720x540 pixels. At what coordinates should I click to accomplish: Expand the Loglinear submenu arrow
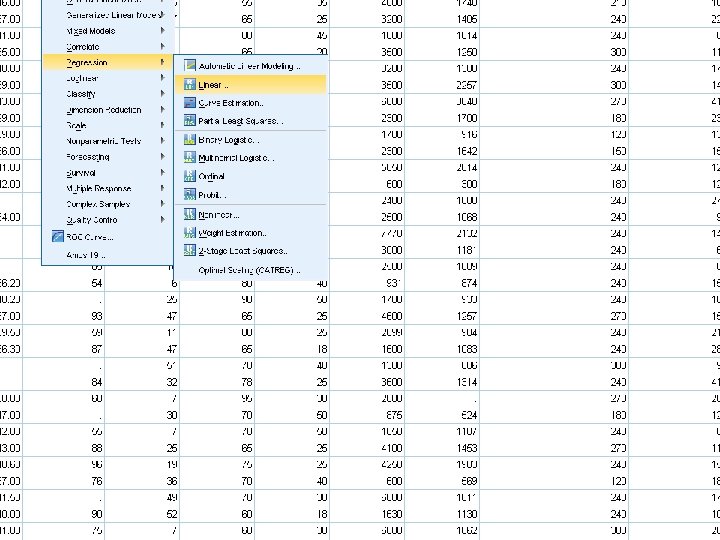(x=162, y=78)
